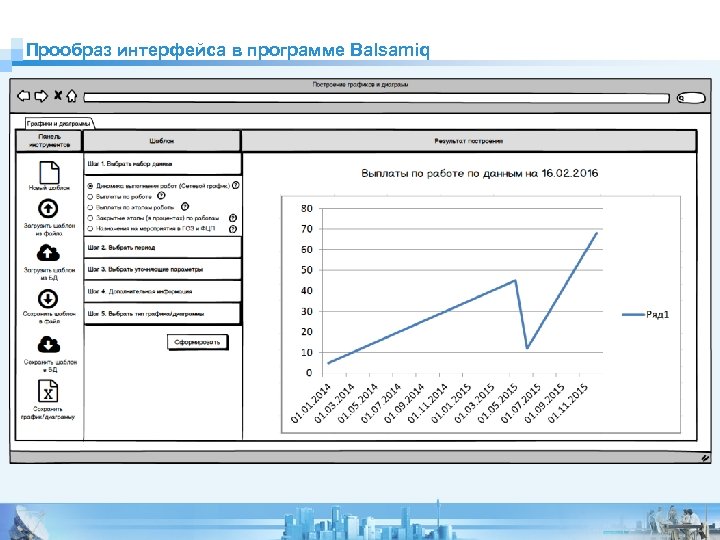Open help for Динамика выполнения работ option
720x540 pixels.
click(x=236, y=186)
